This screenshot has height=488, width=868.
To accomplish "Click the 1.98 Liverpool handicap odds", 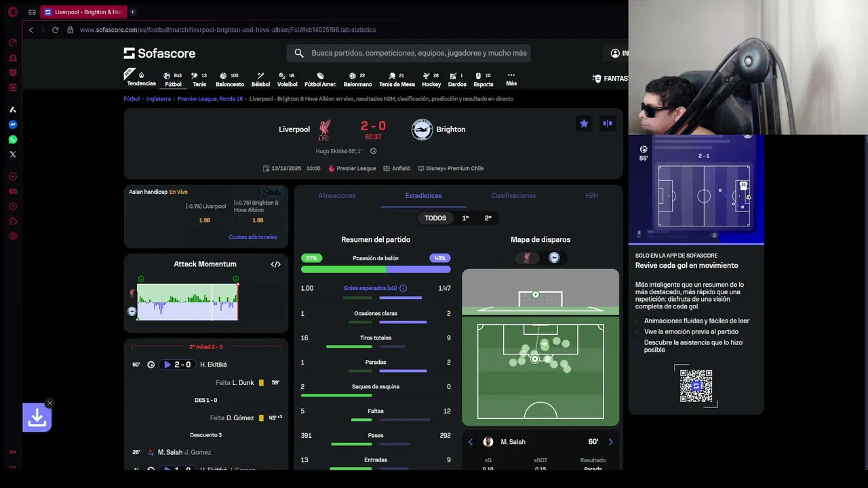I will click(205, 220).
